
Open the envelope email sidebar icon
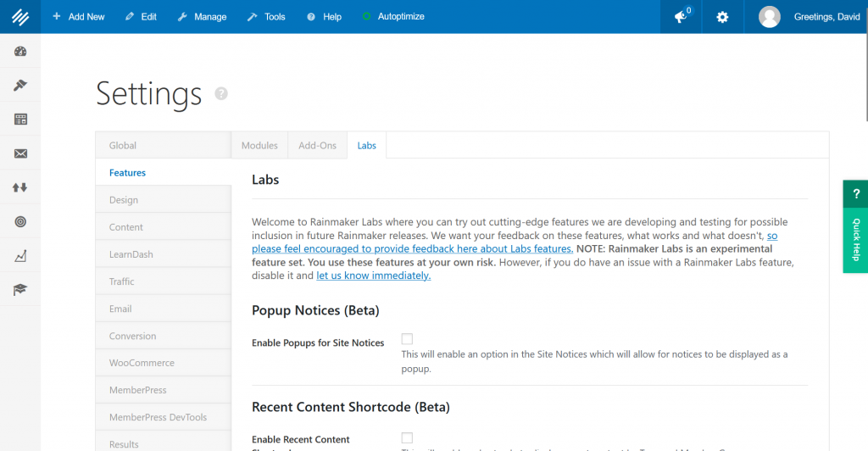point(20,153)
